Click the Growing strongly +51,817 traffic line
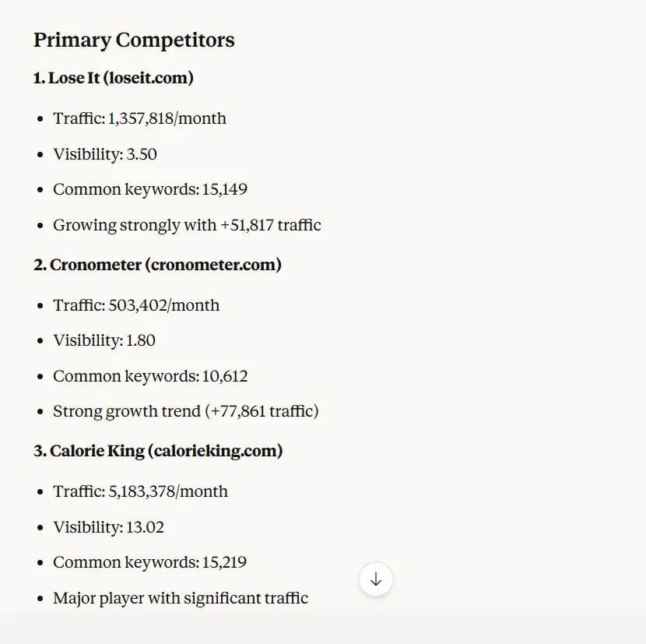The image size is (646, 644). [x=187, y=225]
